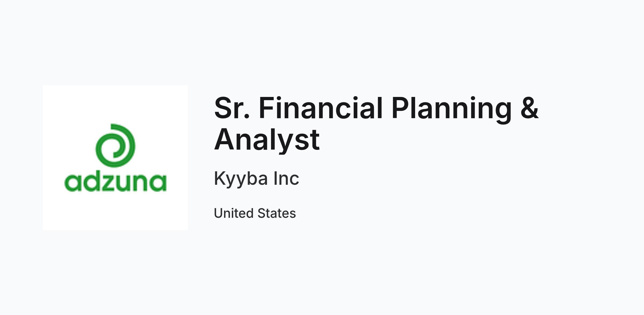
Task: Click the word States in the location
Action: click(277, 213)
